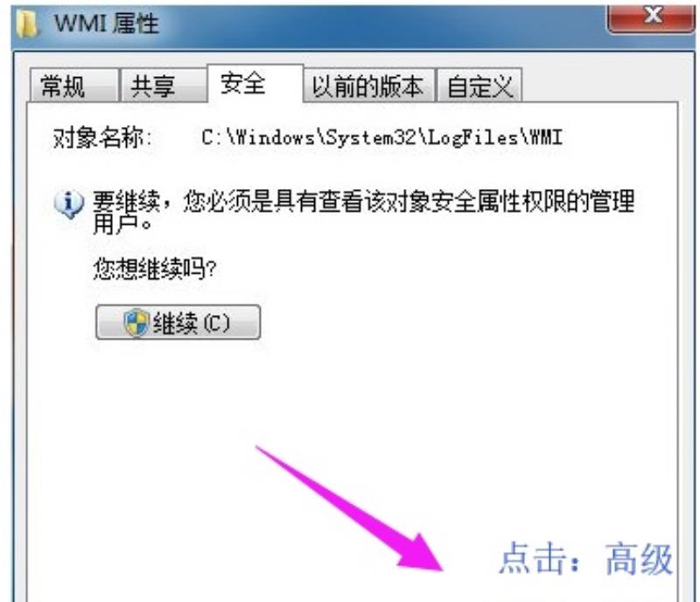Click the object path C:\Windows\System32\LogFiles\WMI
Image resolution: width=700 pixels, height=602 pixels.
381,137
